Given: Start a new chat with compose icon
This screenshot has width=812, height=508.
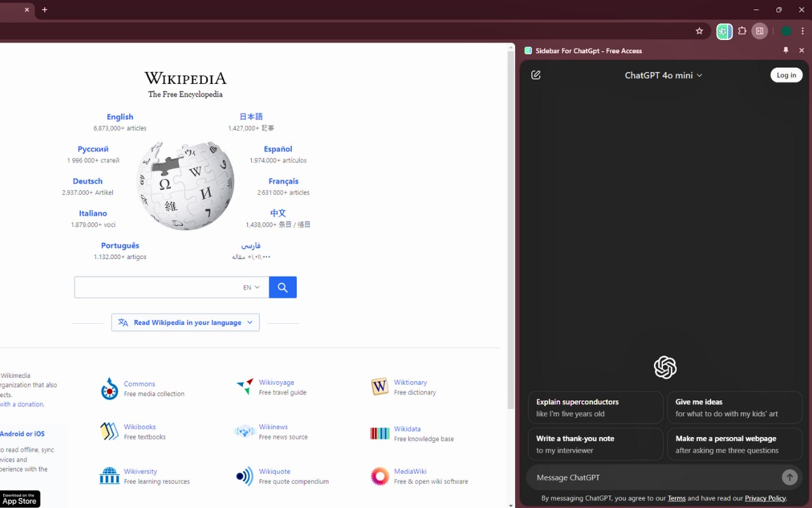Looking at the screenshot, I should coord(536,75).
